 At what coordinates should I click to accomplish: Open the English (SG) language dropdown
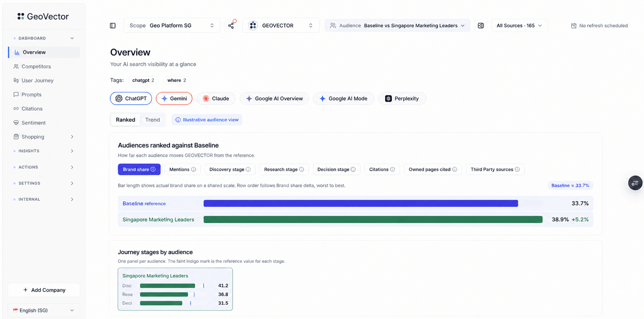[44, 310]
